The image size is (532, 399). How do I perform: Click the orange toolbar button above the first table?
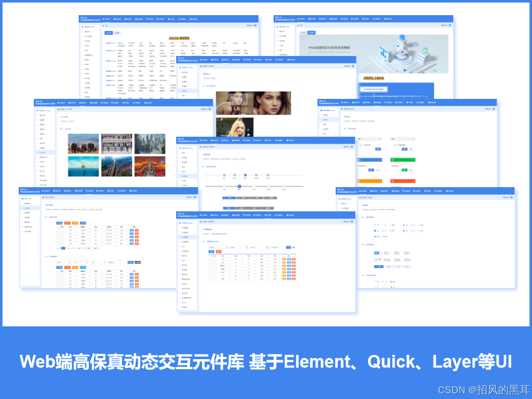point(75,223)
